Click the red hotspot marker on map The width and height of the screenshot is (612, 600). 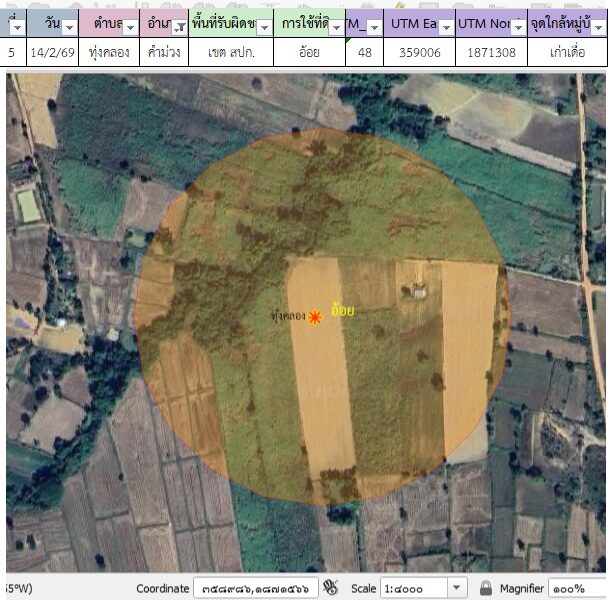pos(315,317)
